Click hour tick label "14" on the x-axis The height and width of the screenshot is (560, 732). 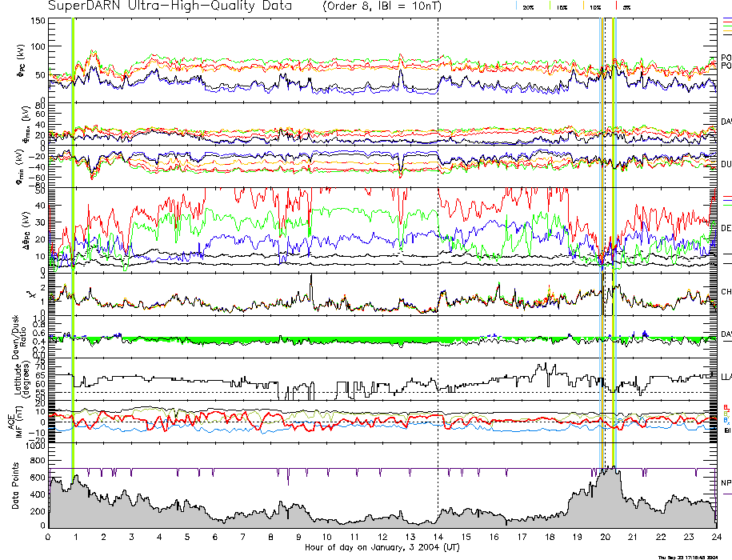click(438, 537)
